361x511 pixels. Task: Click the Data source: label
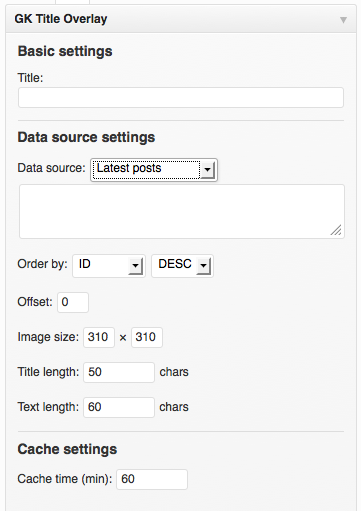point(52,168)
